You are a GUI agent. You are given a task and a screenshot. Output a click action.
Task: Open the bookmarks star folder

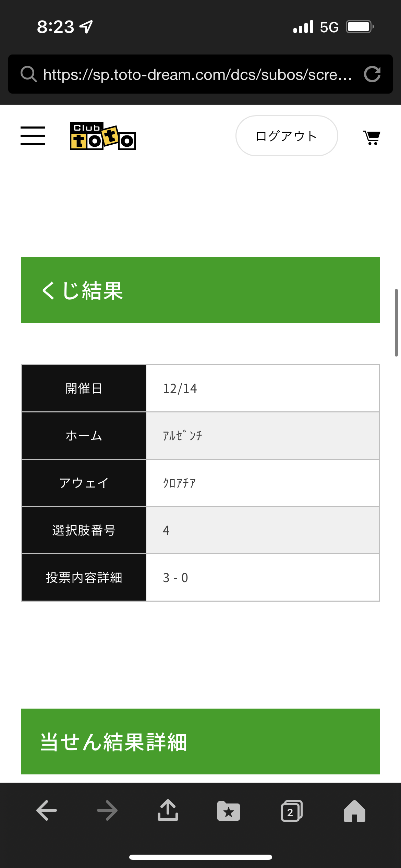click(x=229, y=811)
